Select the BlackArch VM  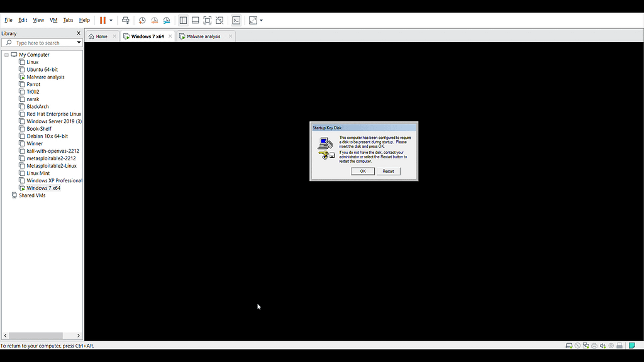pyautogui.click(x=37, y=106)
